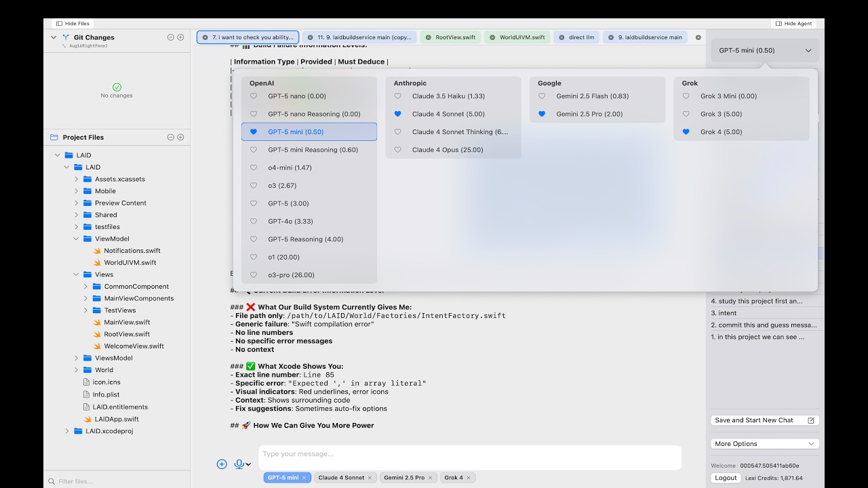This screenshot has height=488, width=868.
Task: Click the Filter files field
Action: 117,481
